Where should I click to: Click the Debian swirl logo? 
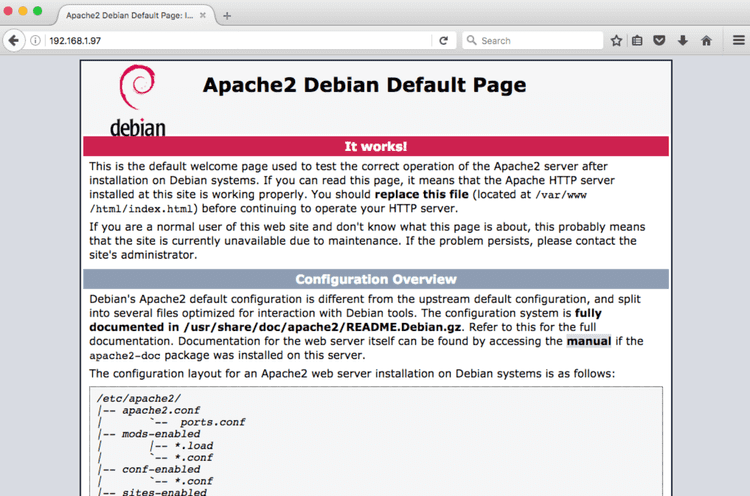click(x=137, y=87)
